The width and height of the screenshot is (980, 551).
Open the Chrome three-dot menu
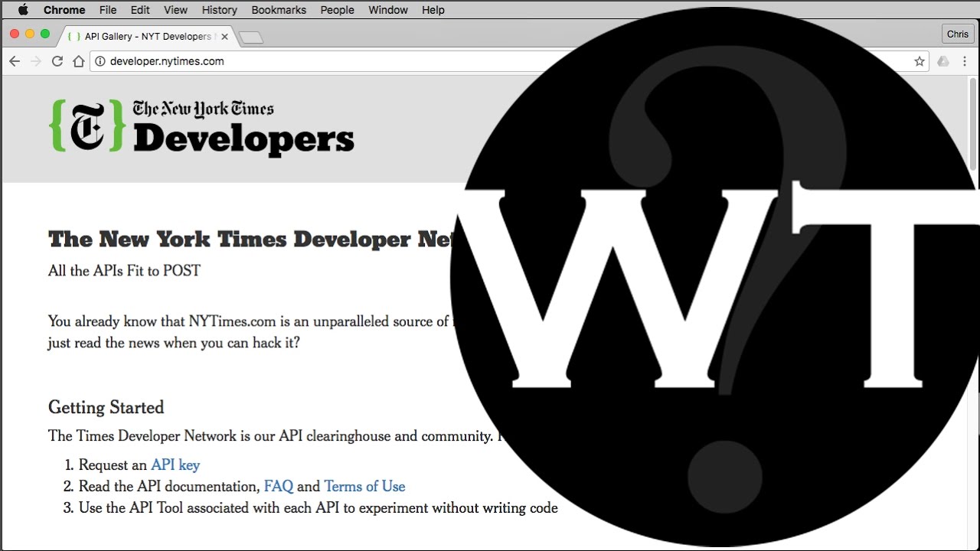click(x=965, y=61)
